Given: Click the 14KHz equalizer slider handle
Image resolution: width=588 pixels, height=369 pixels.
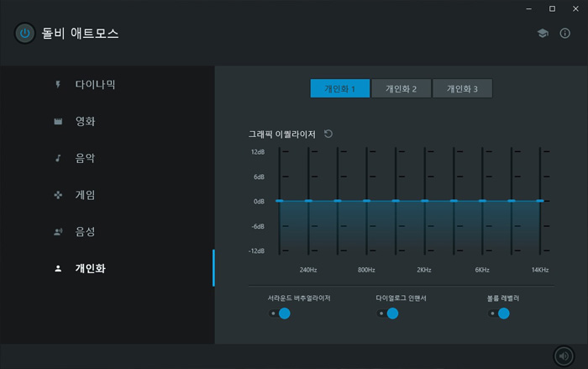Looking at the screenshot, I should point(540,201).
